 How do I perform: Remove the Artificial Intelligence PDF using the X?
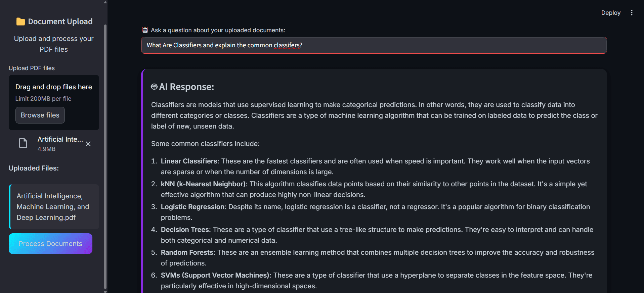pyautogui.click(x=88, y=144)
